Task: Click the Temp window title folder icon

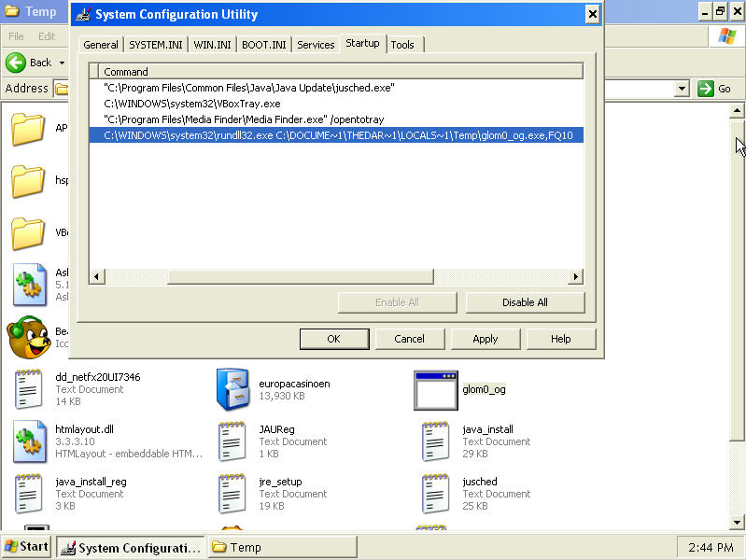Action: click(12, 11)
